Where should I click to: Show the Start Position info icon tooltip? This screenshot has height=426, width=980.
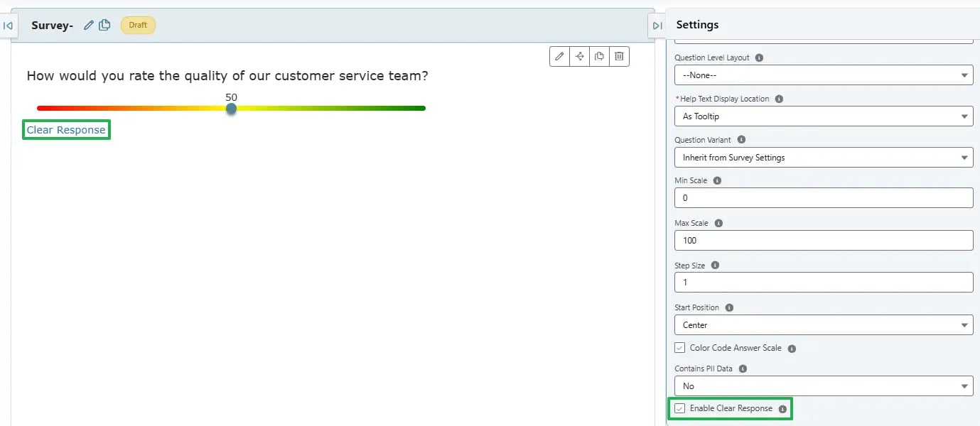point(729,307)
